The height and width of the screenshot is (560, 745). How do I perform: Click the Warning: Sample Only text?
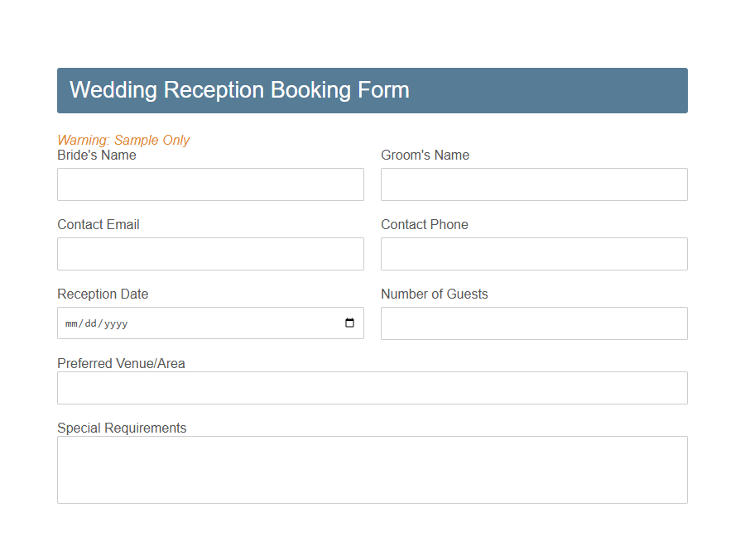[123, 140]
